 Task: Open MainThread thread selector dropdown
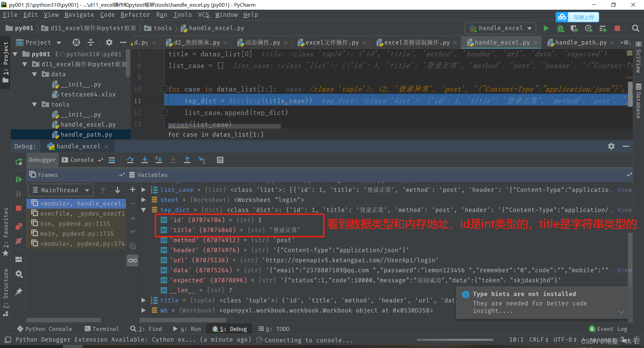60,190
